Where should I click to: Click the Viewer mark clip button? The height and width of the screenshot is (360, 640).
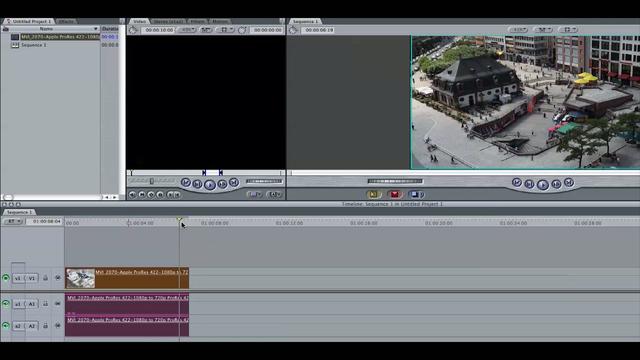pyautogui.click(x=142, y=195)
